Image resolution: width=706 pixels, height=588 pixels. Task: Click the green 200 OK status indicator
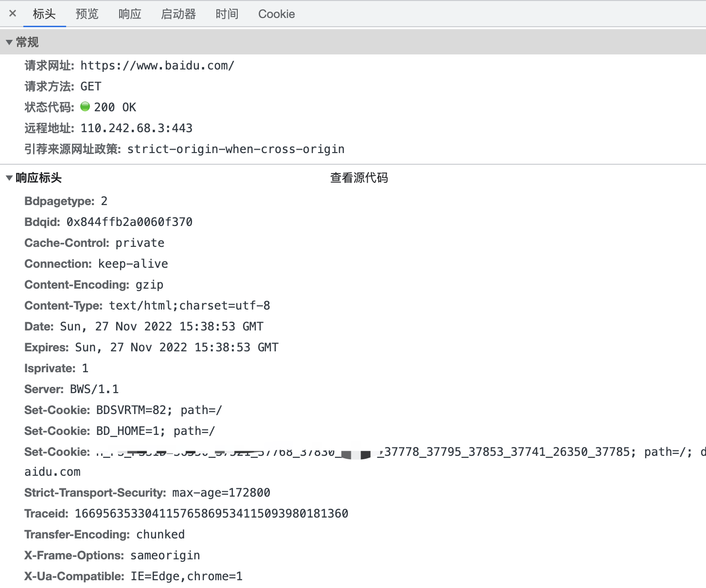(x=85, y=106)
